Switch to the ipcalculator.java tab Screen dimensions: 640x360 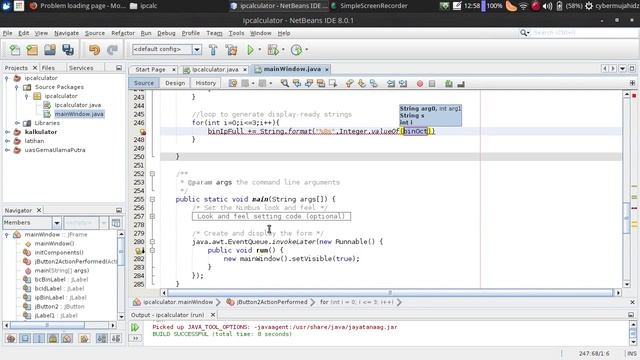click(x=215, y=70)
